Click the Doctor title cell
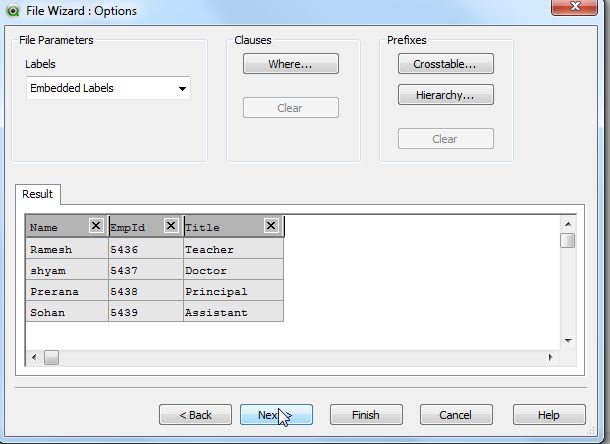This screenshot has height=444, width=610. tap(233, 270)
